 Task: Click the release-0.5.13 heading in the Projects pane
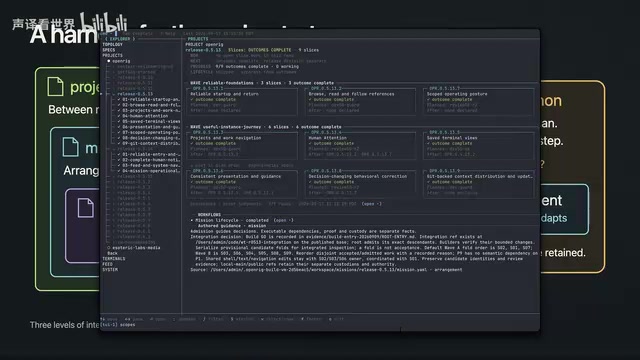[x=203, y=50]
